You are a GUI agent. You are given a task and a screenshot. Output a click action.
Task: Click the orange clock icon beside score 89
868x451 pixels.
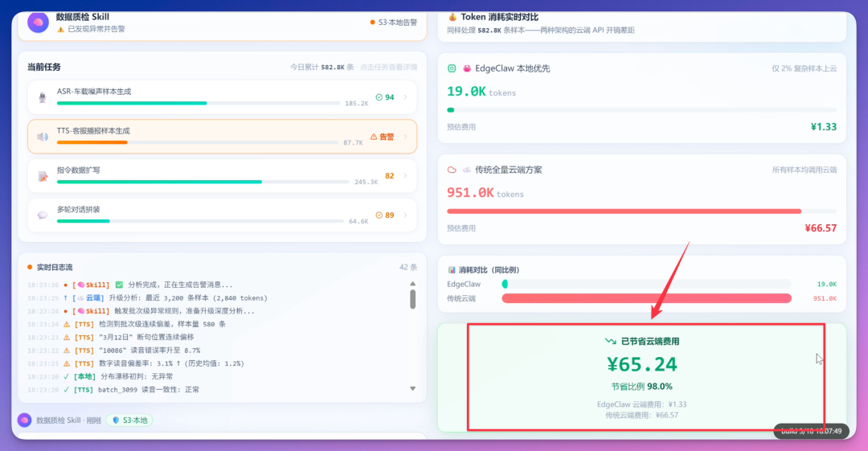click(379, 215)
